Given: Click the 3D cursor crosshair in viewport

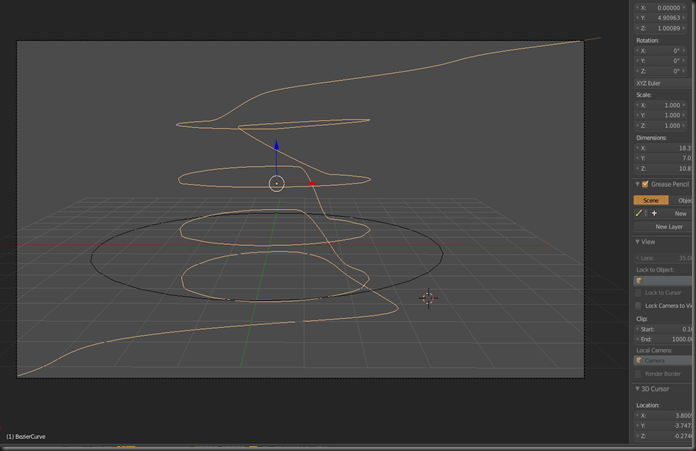Looking at the screenshot, I should (428, 298).
